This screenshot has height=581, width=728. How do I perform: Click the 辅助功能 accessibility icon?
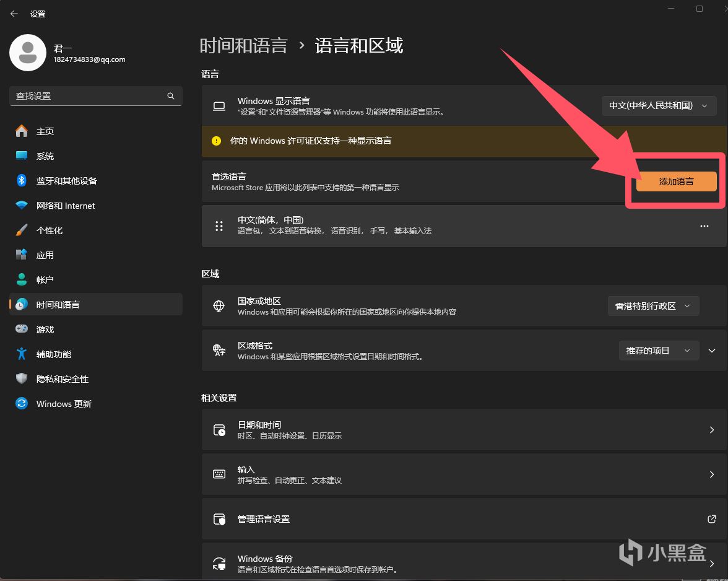[x=21, y=354]
